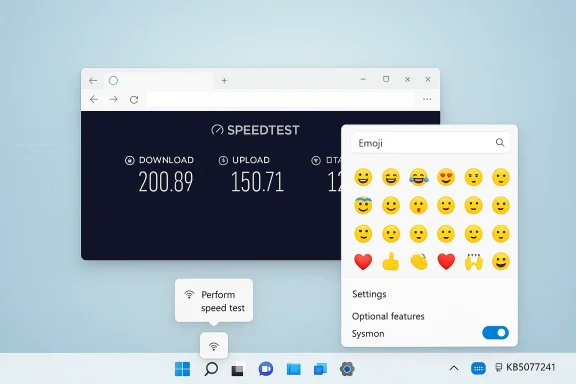Launch the Chat app from taskbar
The height and width of the screenshot is (384, 576).
[x=266, y=369]
